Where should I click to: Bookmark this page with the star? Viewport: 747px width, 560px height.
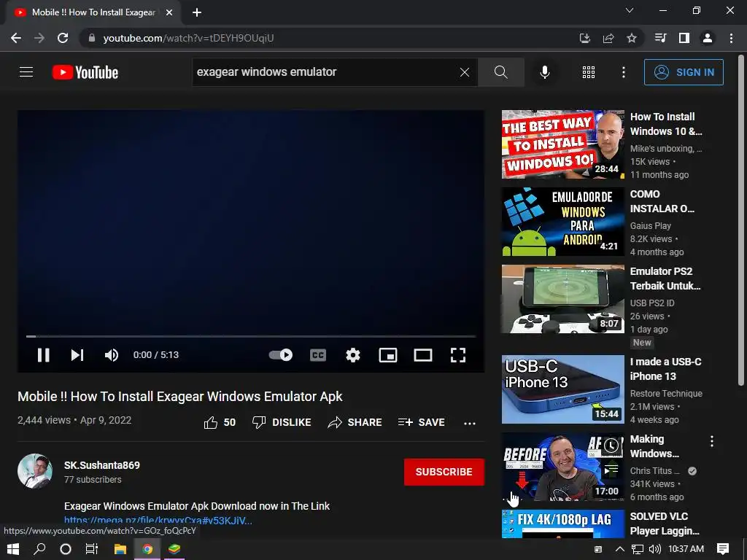(632, 38)
